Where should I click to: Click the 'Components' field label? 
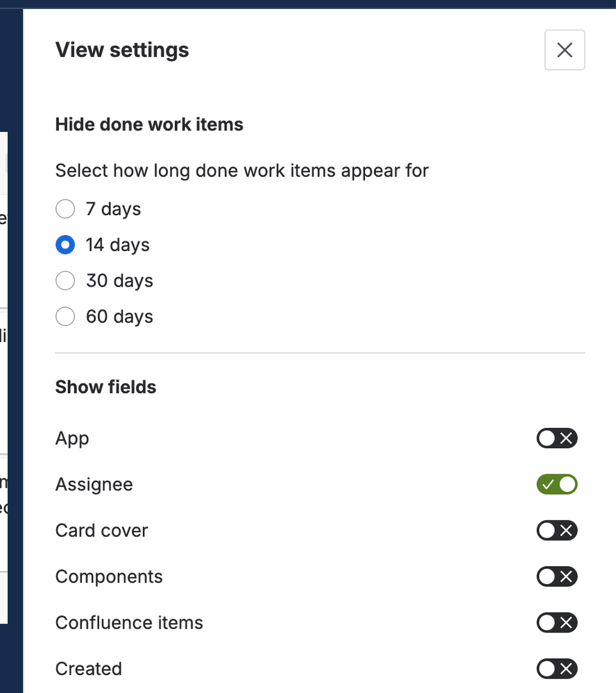pyautogui.click(x=109, y=577)
